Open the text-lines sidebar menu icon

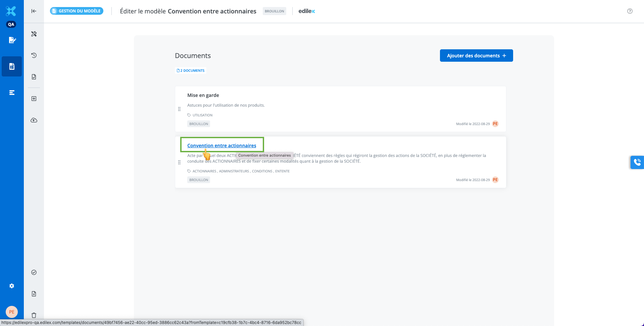tap(12, 93)
